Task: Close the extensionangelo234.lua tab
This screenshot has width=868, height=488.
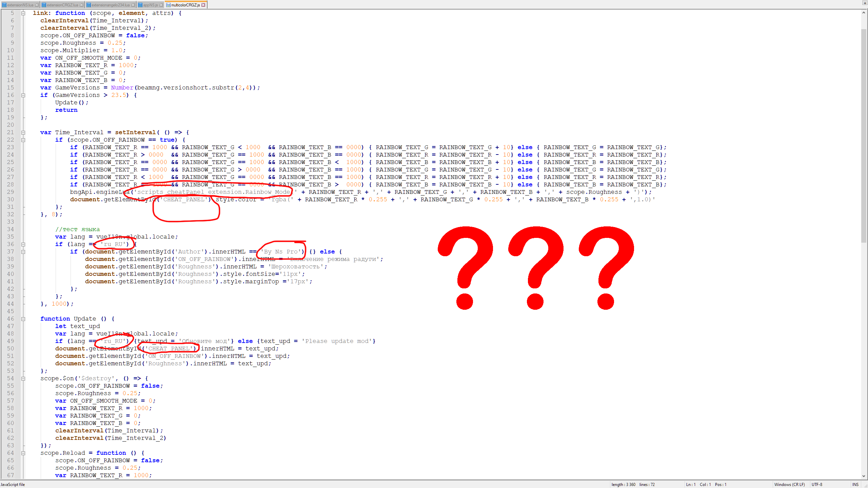Action: coord(133,5)
